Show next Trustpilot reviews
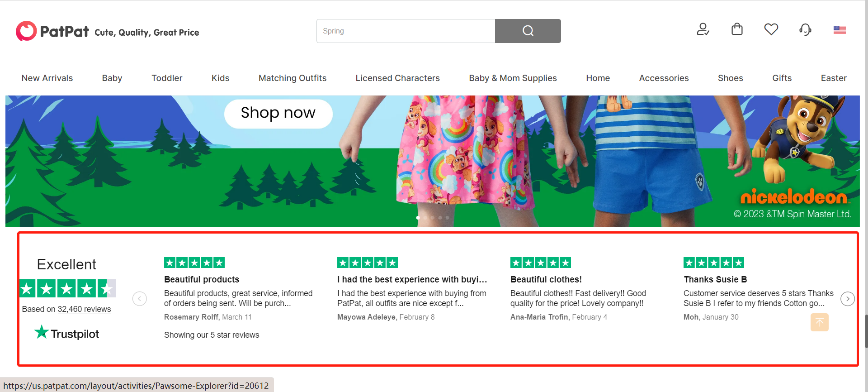 click(x=848, y=299)
